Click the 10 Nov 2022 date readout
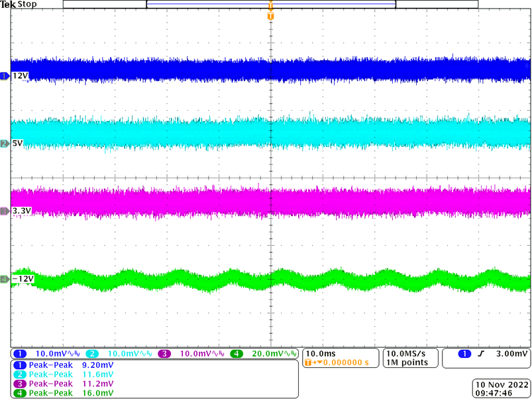The image size is (532, 399). [502, 385]
